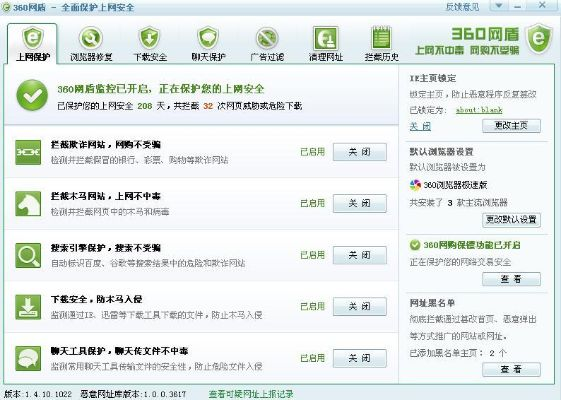Disable 拦截欺诈网站 with 关闭 button
Screen dimensions: 561x400
pos(360,152)
